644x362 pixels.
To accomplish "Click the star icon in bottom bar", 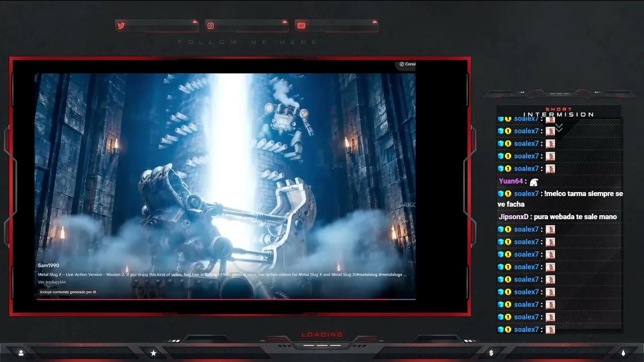I will coord(153,353).
